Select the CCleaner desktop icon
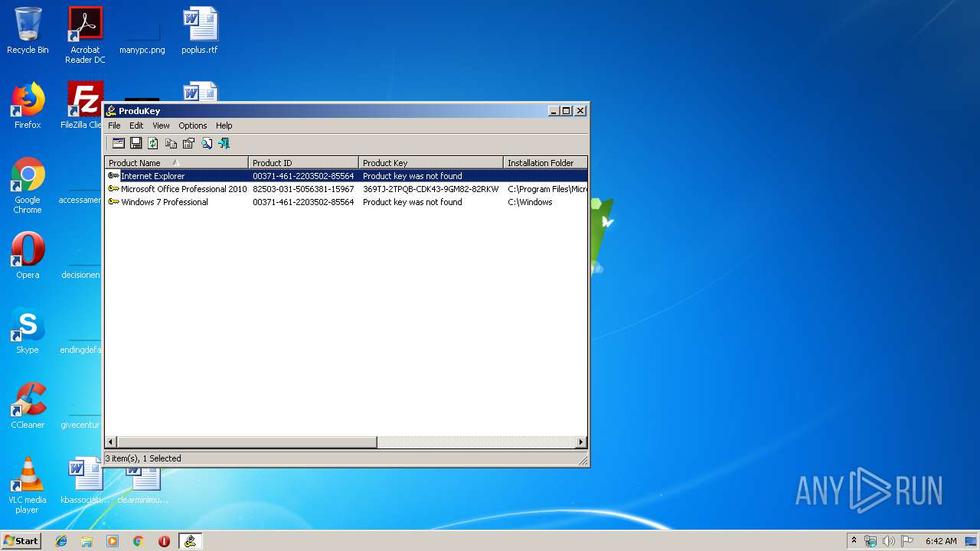 (x=28, y=406)
